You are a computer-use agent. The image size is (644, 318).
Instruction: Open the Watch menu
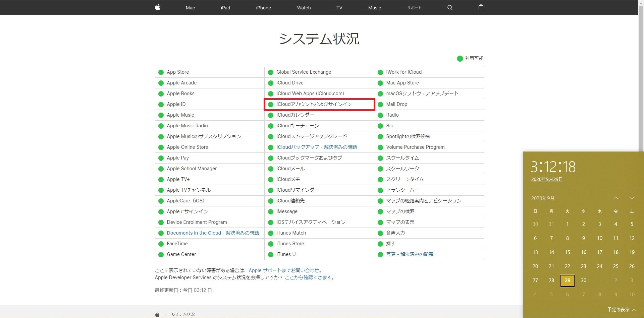(x=304, y=8)
